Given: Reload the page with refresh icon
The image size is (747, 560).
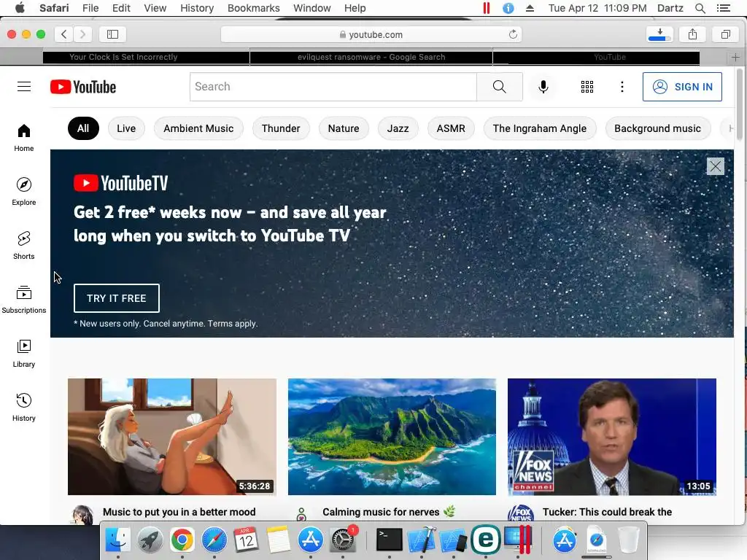Looking at the screenshot, I should pos(513,34).
